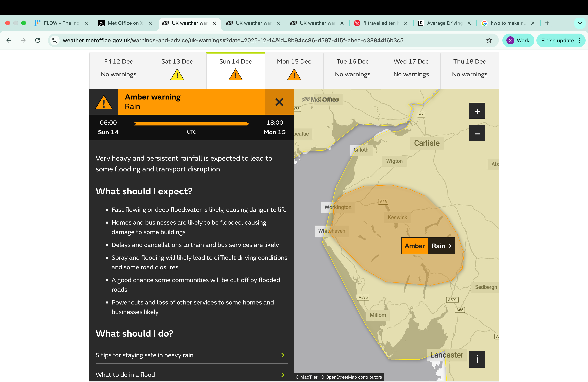Expand the 5 tips for staying safe chevron
Screen dimensions: 588x382
[x=283, y=355]
